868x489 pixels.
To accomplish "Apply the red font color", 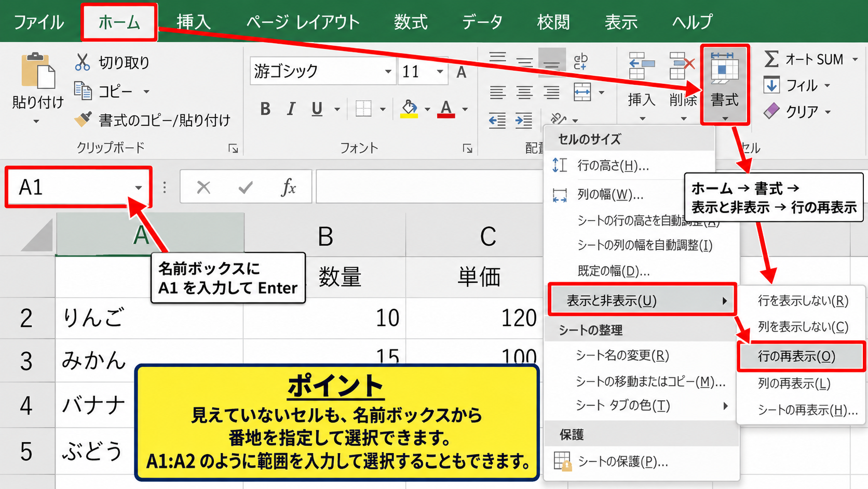I will 446,109.
